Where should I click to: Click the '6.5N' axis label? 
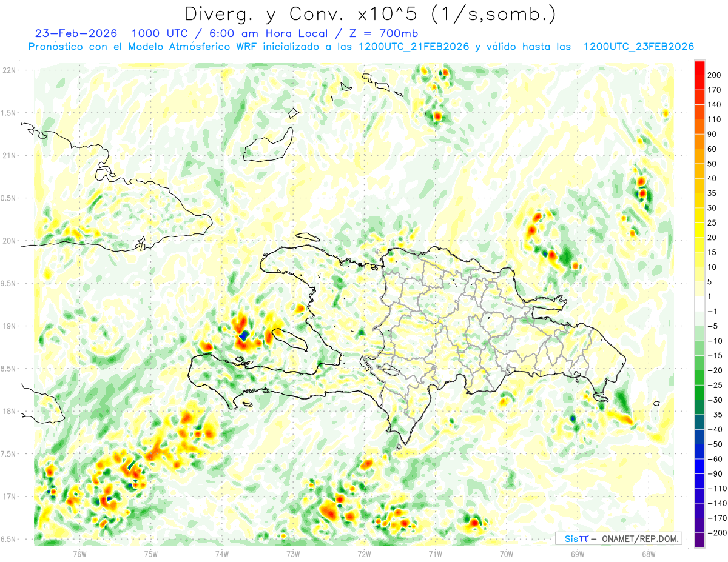coord(9,539)
